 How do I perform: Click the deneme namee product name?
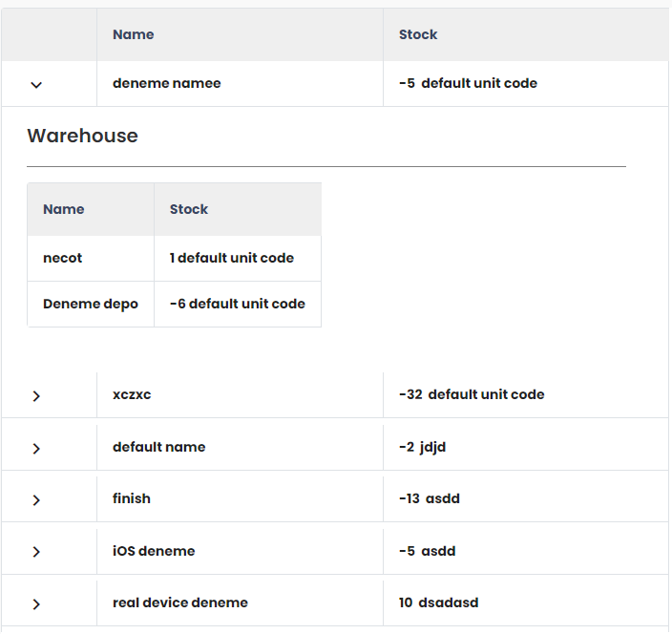166,83
